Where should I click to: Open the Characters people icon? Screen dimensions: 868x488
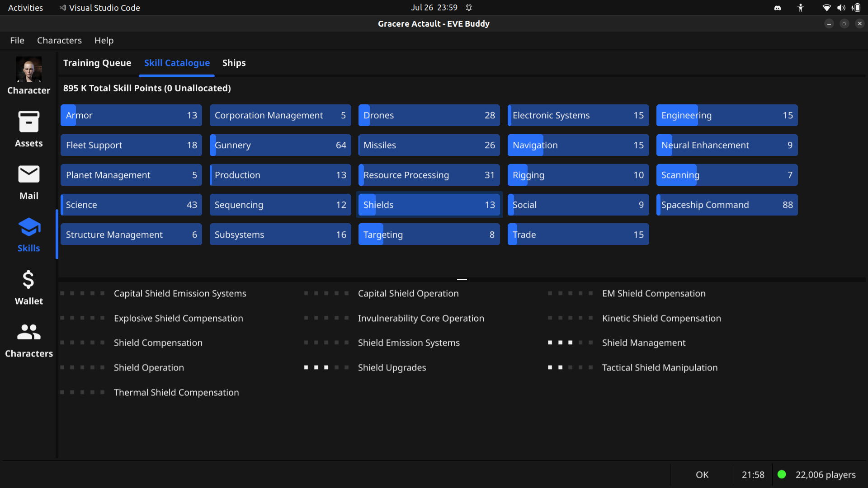click(29, 332)
